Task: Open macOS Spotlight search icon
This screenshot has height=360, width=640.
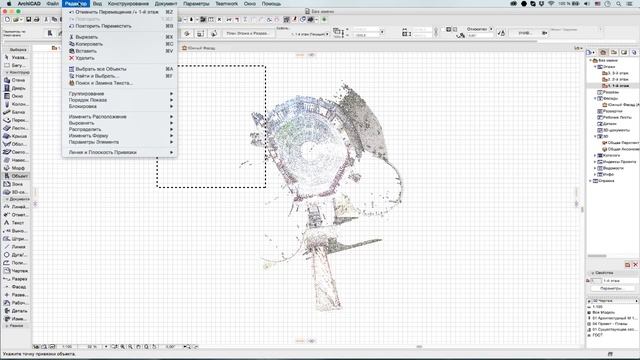Action: pos(619,4)
